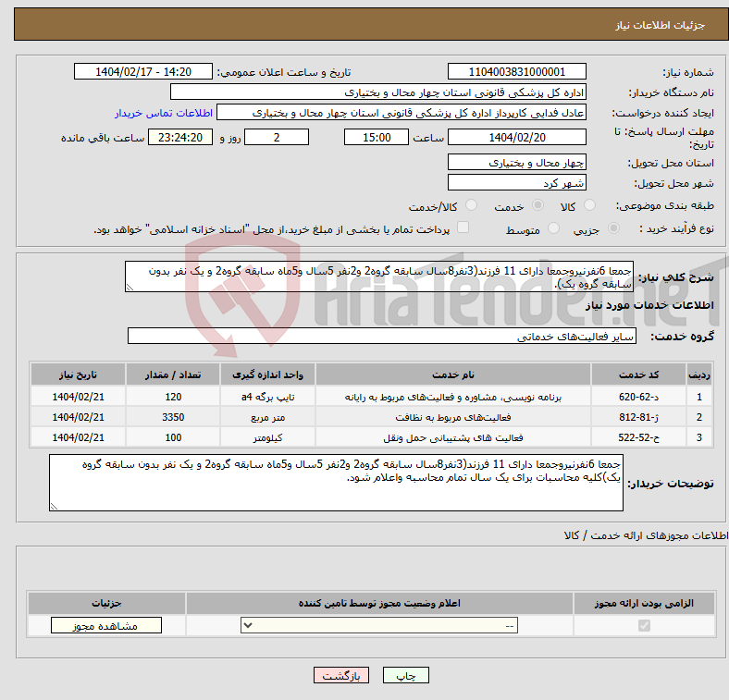Click the واحد اندازه گیری column header
This screenshot has height=700, width=729.
click(267, 375)
